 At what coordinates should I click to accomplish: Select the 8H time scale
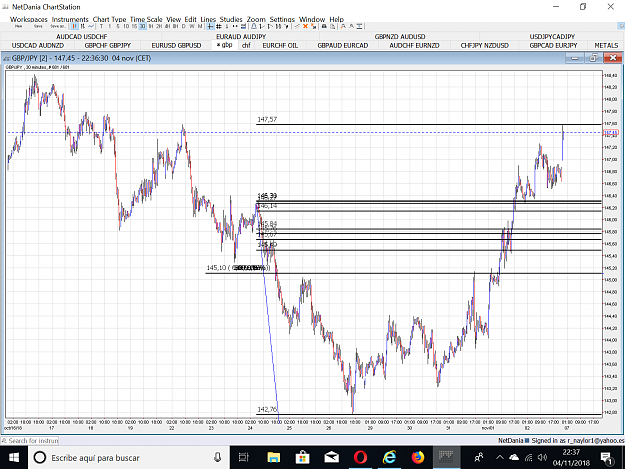point(175,26)
